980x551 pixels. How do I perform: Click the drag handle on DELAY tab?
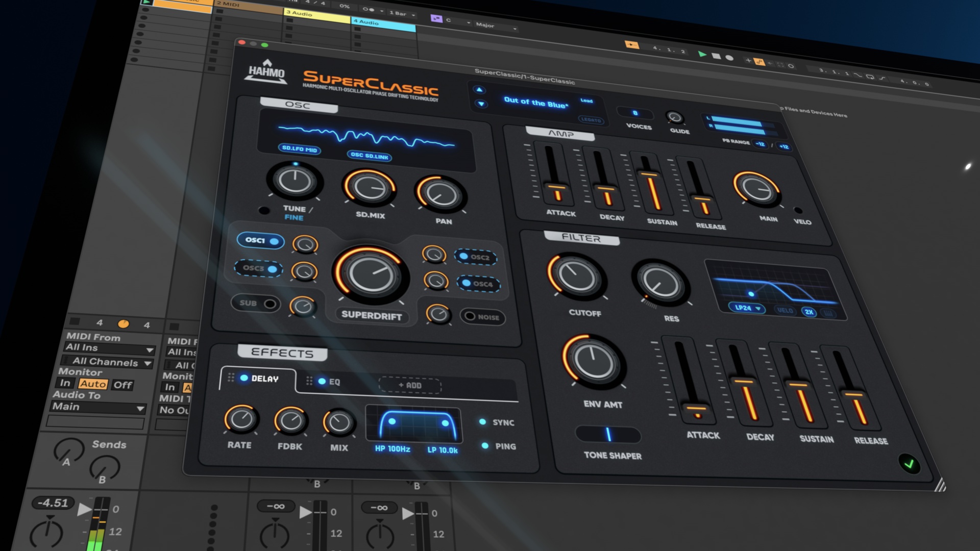(x=231, y=377)
